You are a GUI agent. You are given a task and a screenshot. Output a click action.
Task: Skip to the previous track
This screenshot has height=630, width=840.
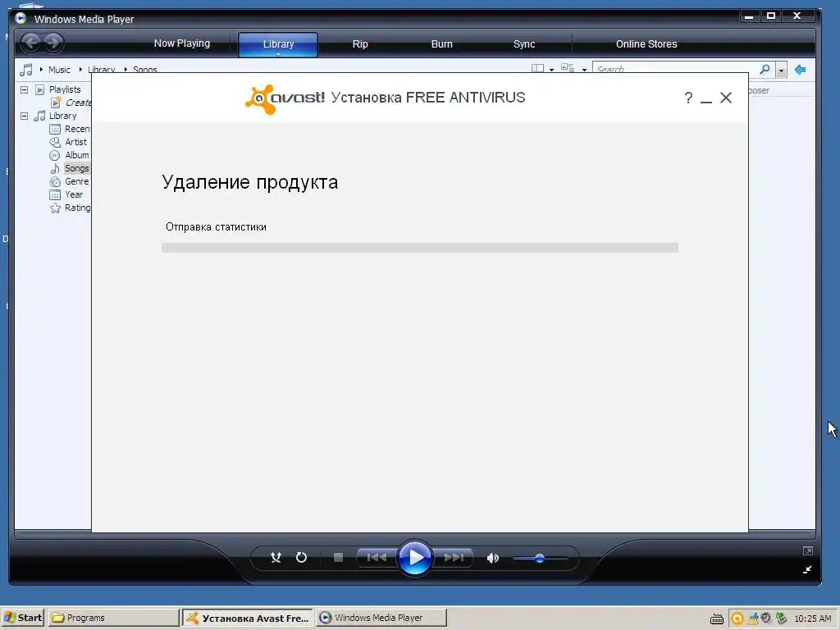point(377,558)
